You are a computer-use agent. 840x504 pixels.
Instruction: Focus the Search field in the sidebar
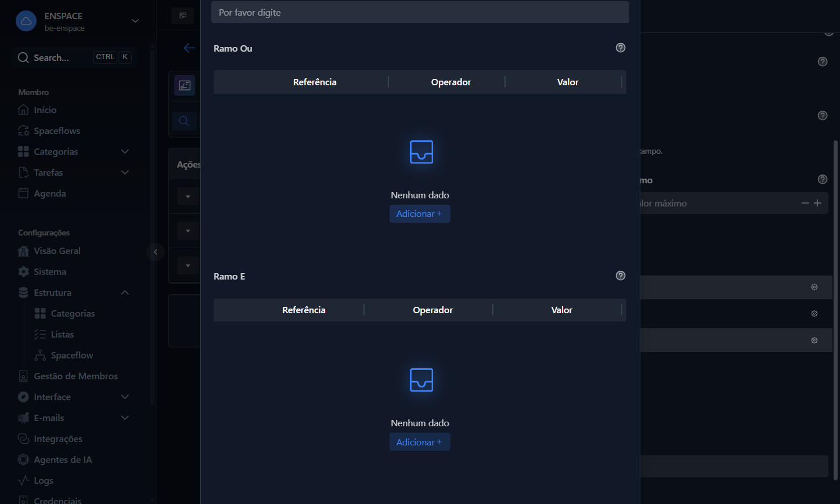(74, 57)
